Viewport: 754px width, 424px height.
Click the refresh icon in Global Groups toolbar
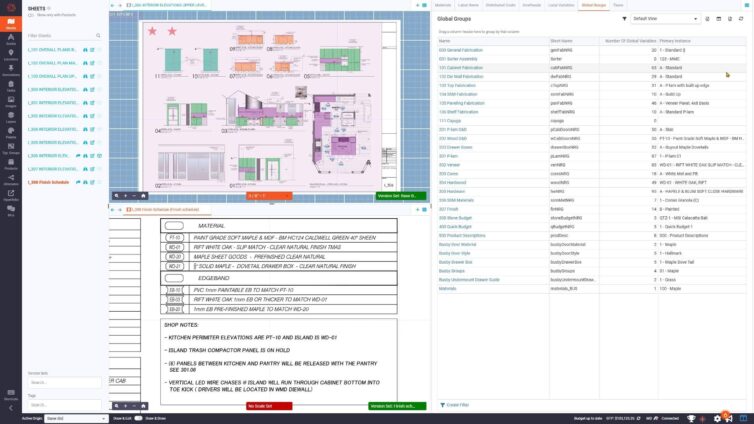tap(739, 18)
